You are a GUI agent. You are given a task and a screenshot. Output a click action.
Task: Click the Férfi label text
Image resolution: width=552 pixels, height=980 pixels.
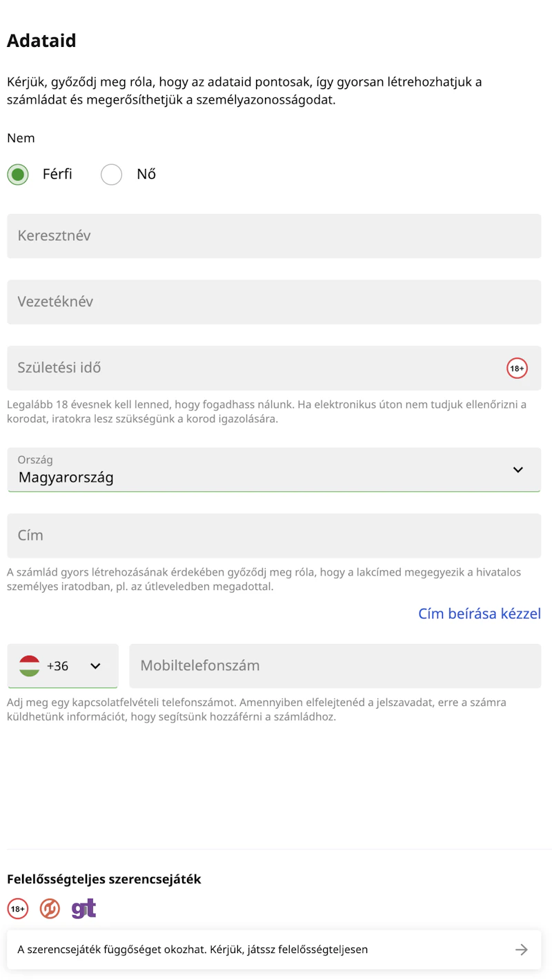(x=57, y=175)
